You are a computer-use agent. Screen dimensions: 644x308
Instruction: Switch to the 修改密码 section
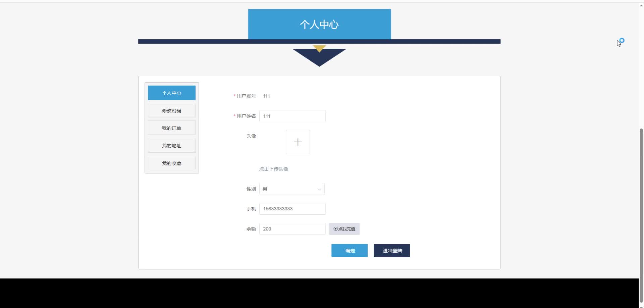tap(171, 110)
